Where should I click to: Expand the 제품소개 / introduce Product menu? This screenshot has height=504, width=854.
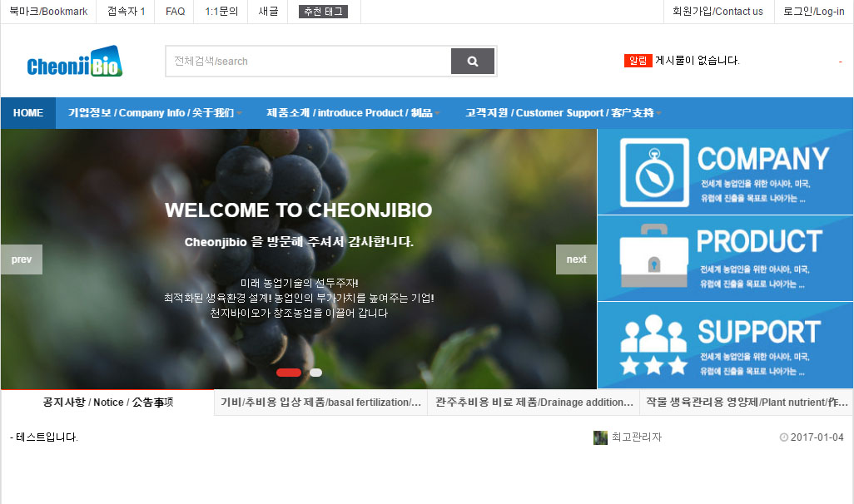click(353, 113)
